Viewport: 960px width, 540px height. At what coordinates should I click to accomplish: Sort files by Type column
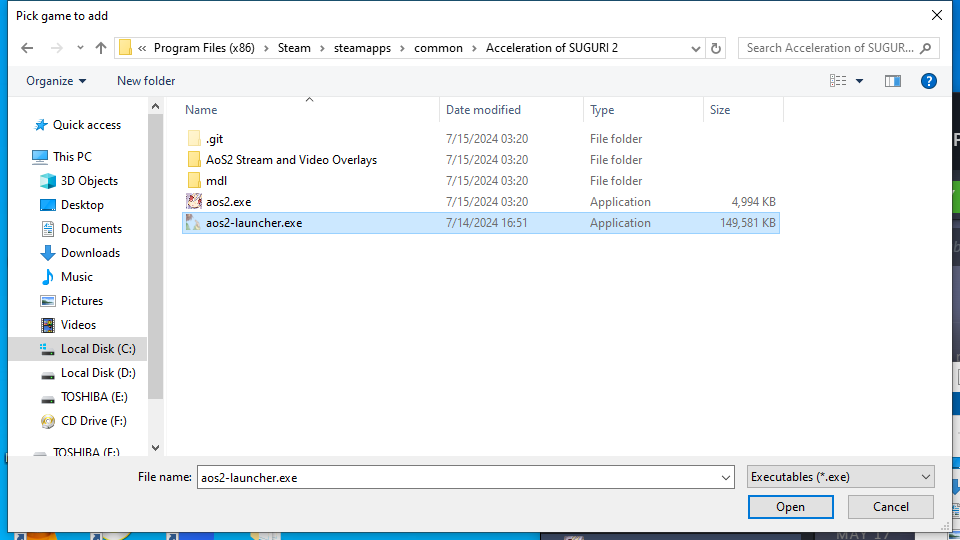[x=602, y=110]
